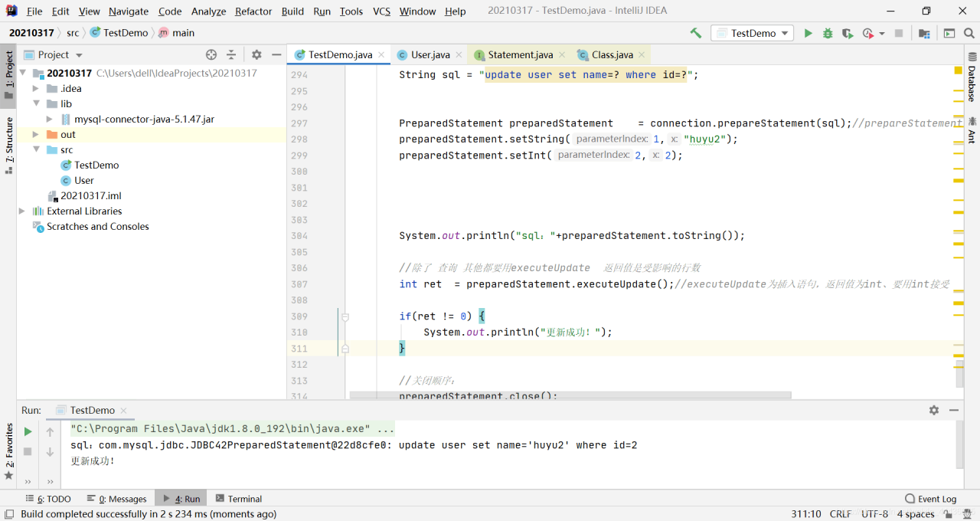Expand the External Libraries tree node

pos(22,211)
